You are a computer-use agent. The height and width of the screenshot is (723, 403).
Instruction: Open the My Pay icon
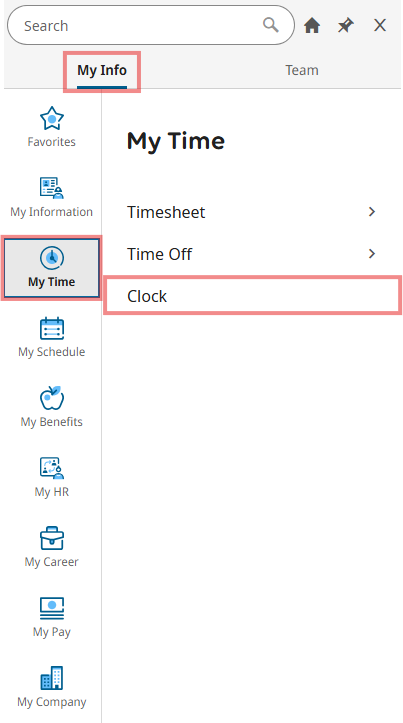pos(52,608)
